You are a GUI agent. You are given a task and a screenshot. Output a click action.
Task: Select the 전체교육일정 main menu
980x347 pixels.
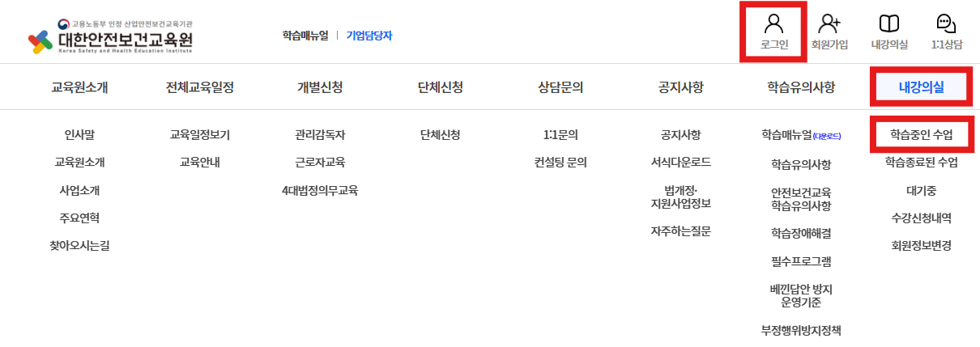point(199,87)
